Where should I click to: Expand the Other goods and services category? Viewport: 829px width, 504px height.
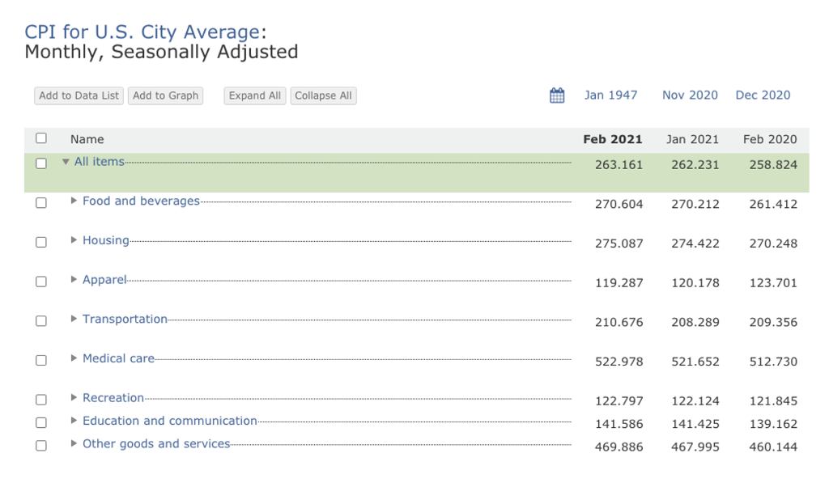tap(73, 443)
